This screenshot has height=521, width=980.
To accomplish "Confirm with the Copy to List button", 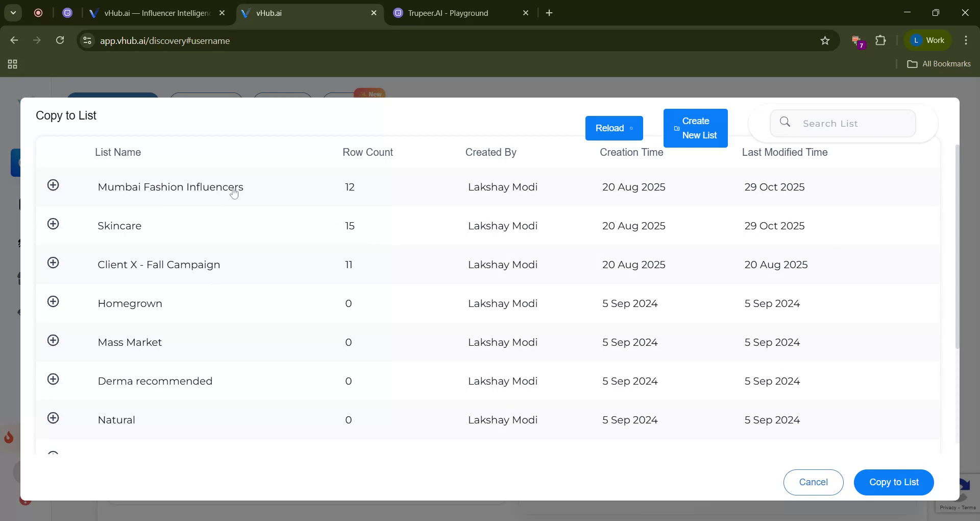I will click(x=894, y=482).
